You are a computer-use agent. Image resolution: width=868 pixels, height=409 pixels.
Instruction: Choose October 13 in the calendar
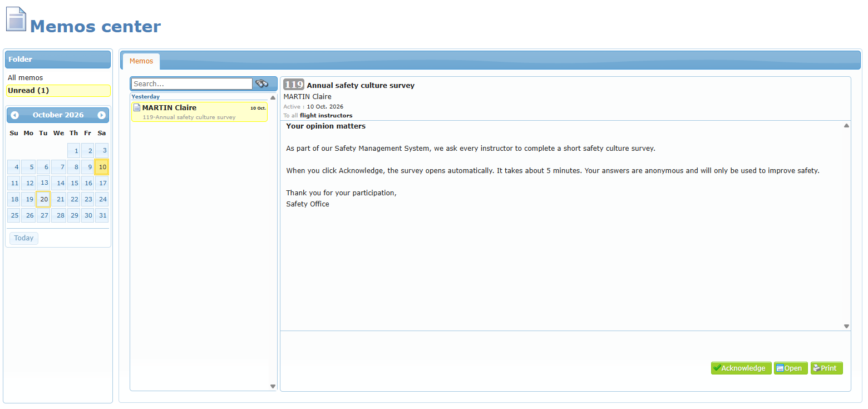point(43,183)
